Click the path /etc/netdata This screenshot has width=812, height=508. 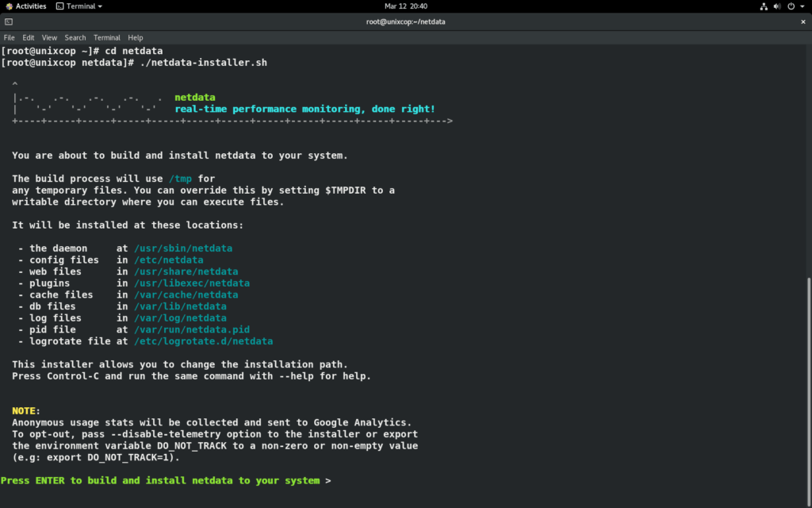point(169,260)
